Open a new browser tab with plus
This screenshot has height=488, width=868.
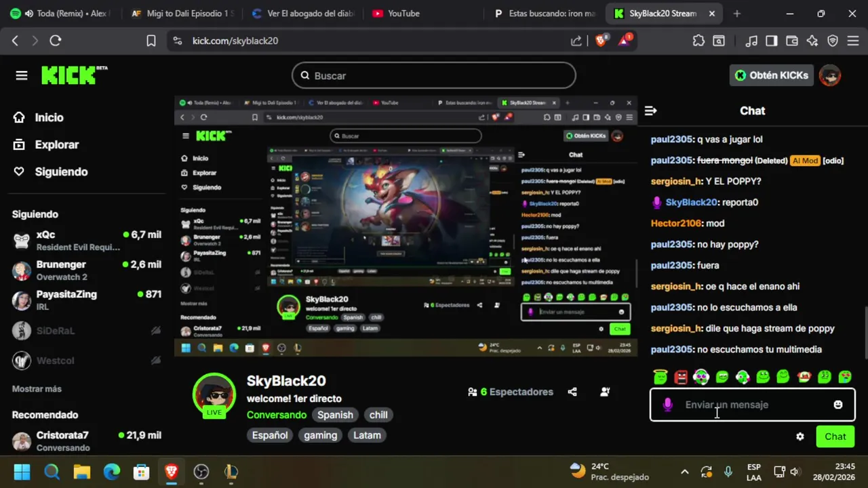tap(737, 14)
